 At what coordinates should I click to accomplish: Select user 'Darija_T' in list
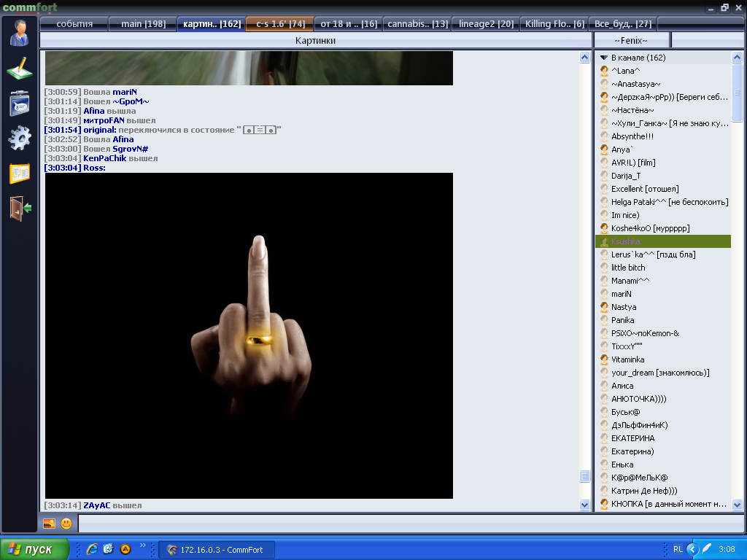coord(663,176)
